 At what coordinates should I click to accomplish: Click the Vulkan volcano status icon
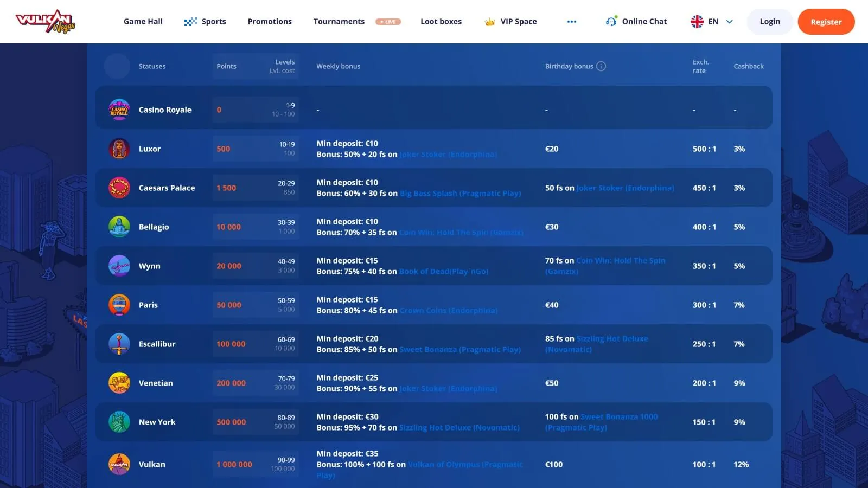coord(119,464)
